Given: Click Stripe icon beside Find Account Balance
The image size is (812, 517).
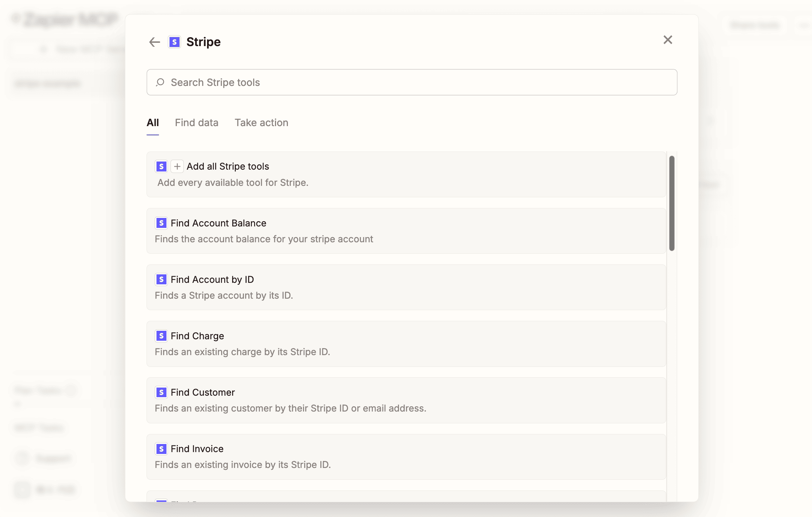Looking at the screenshot, I should coord(161,223).
